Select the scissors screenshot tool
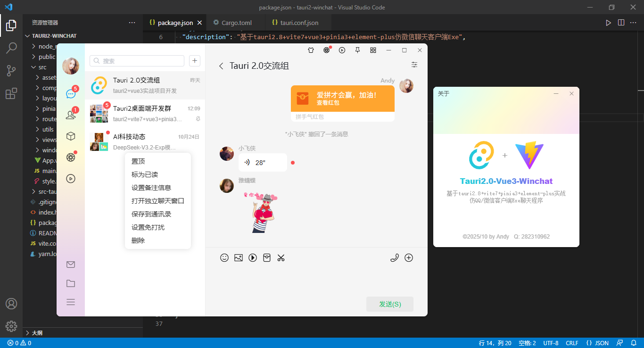Viewport: 644px width, 348px height. [x=281, y=257]
